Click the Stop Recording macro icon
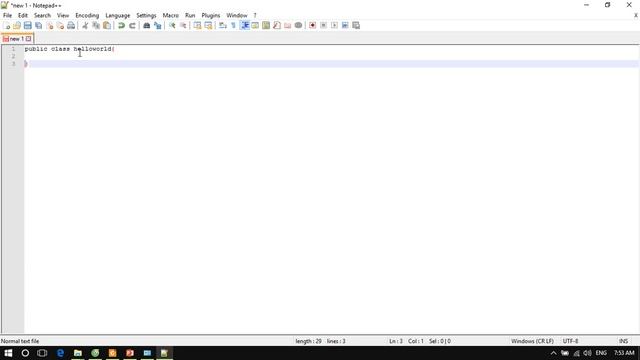 (x=323, y=25)
